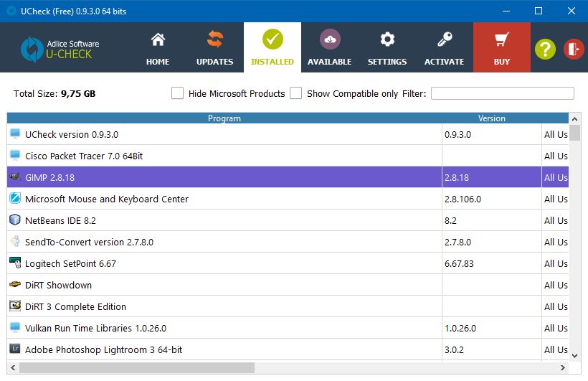Click the Adlice U-Check logo
588x381 pixels.
(60, 50)
